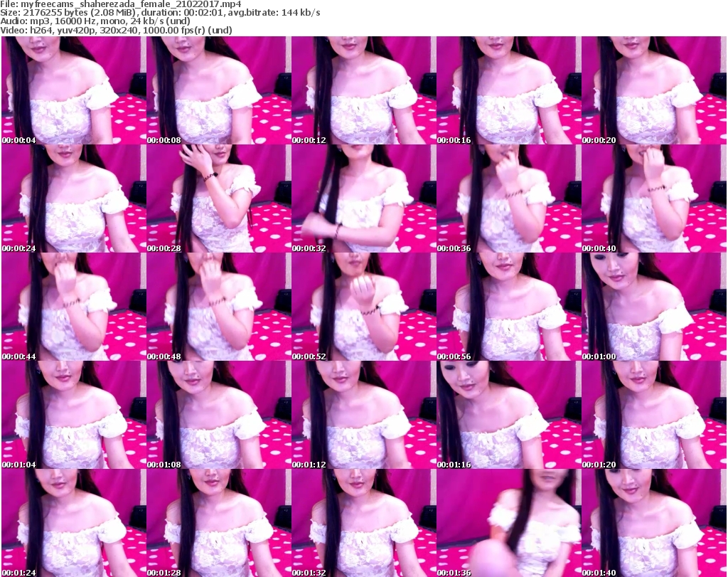Select the thumbnail stamped 00:01:08

point(219,415)
